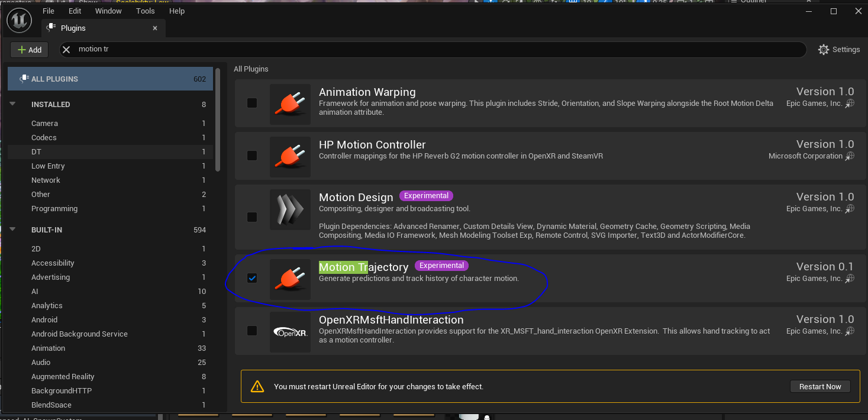
Task: Open Epic Games link icon for Motion Design
Action: click(x=850, y=209)
